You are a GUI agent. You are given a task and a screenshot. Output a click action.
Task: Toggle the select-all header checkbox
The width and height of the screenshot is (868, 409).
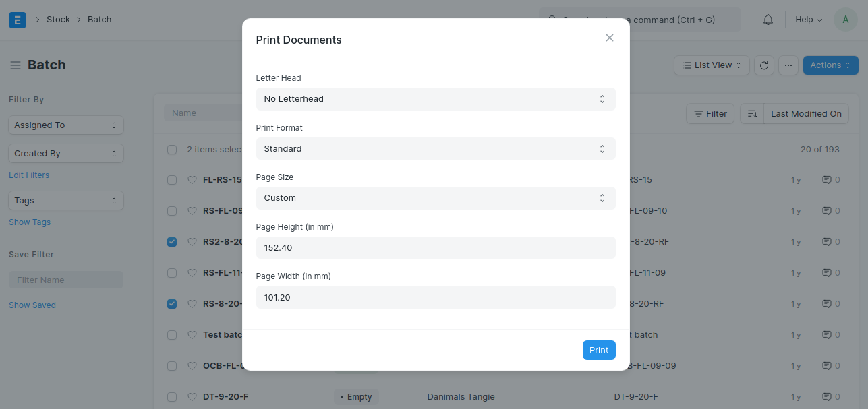pyautogui.click(x=172, y=150)
